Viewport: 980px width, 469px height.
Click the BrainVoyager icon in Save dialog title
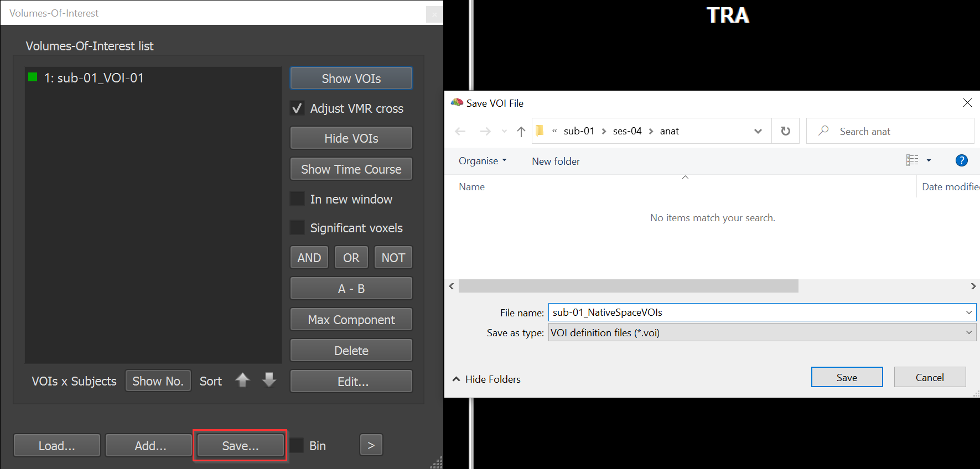tap(457, 102)
